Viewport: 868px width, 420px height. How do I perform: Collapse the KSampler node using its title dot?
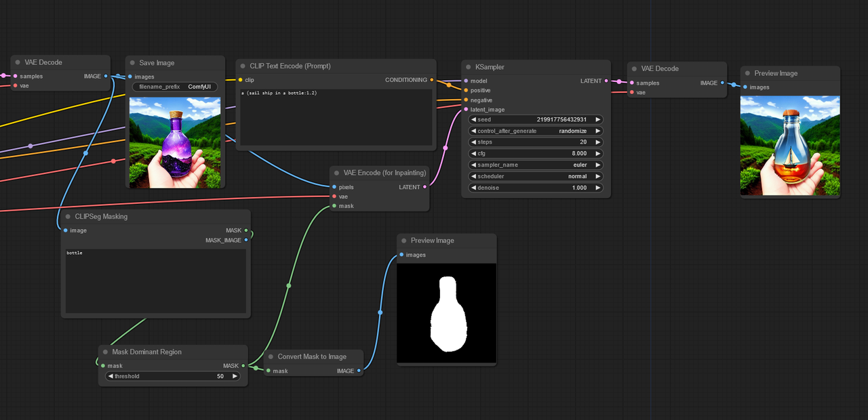tap(468, 67)
